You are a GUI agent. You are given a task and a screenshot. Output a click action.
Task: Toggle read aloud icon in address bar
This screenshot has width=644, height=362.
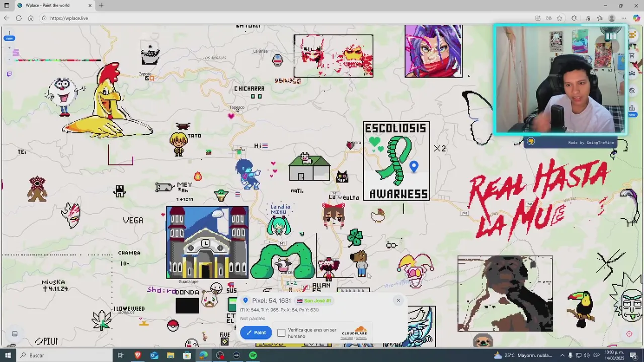coord(549,18)
